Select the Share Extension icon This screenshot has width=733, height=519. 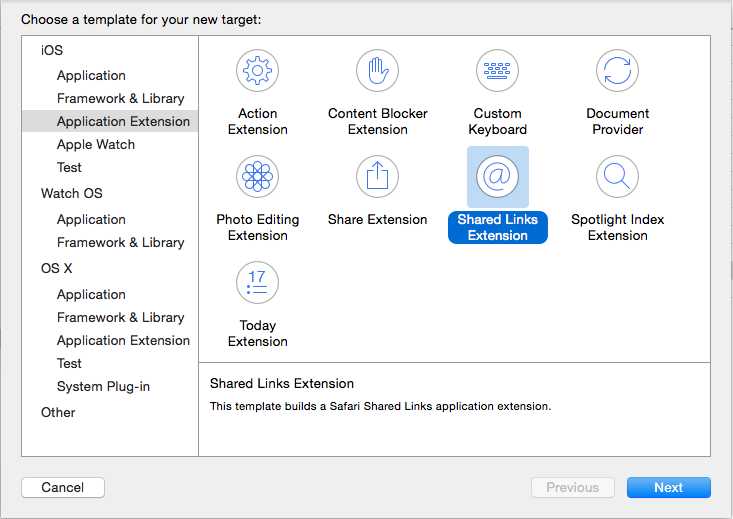377,177
